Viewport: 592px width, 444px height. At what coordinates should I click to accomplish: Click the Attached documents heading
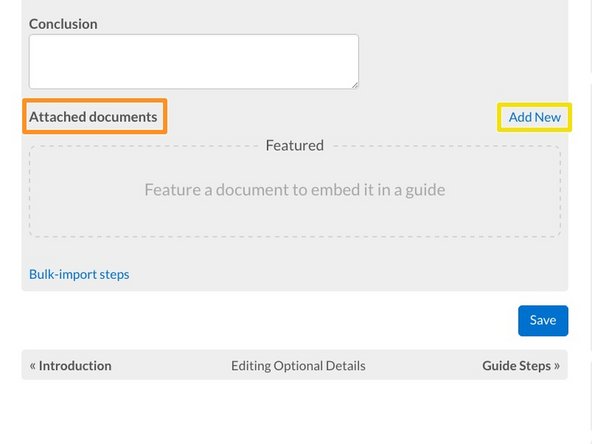tap(93, 117)
